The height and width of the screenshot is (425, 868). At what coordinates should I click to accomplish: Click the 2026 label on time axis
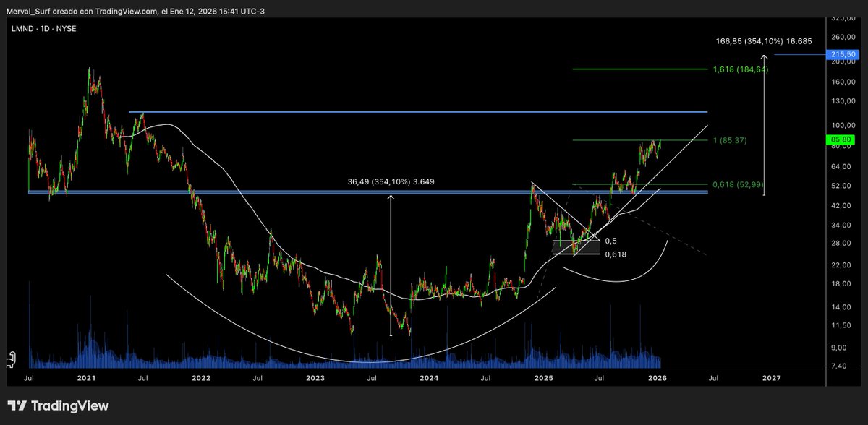point(658,377)
